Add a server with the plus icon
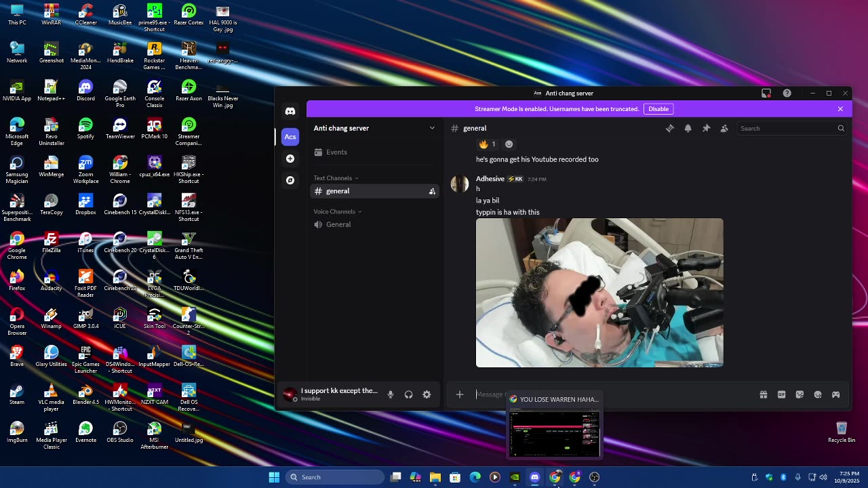 click(290, 159)
